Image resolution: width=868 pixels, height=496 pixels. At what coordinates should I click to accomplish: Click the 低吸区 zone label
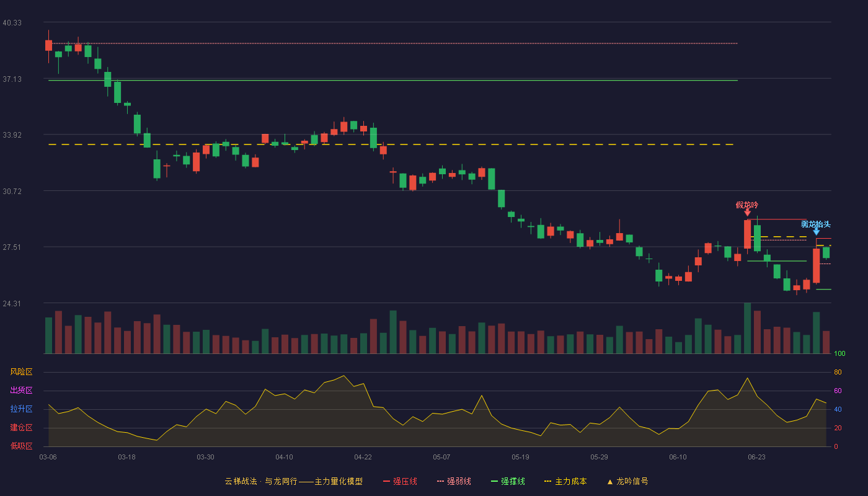[22, 446]
